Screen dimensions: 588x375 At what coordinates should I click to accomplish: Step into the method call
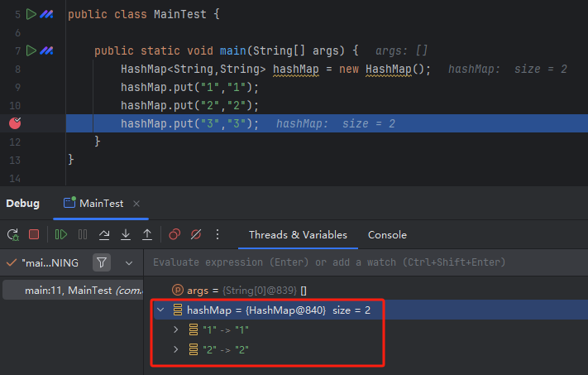point(126,235)
